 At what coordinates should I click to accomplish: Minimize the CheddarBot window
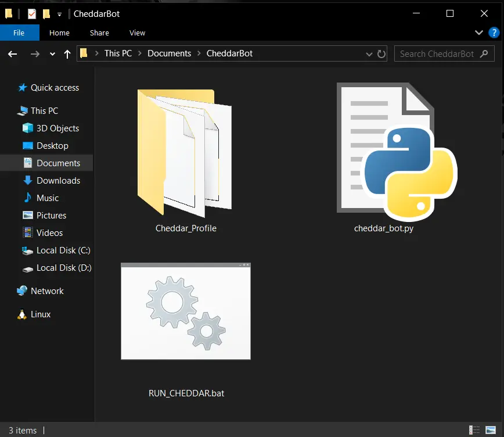pos(416,13)
